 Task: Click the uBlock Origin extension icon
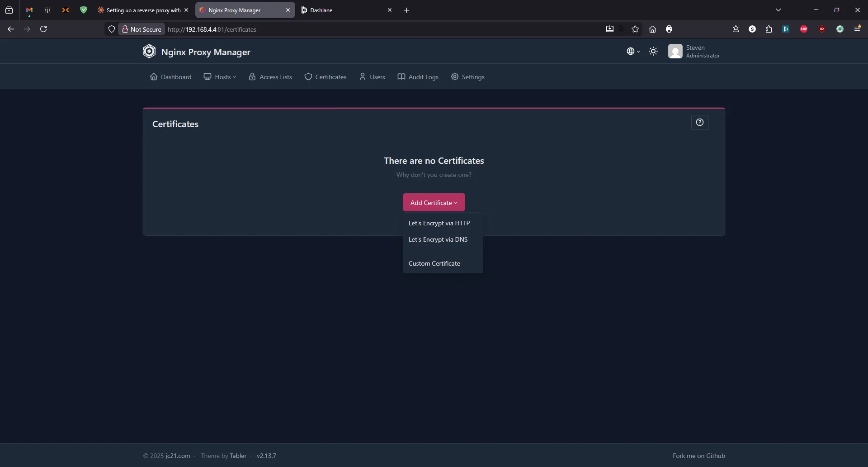click(822, 29)
